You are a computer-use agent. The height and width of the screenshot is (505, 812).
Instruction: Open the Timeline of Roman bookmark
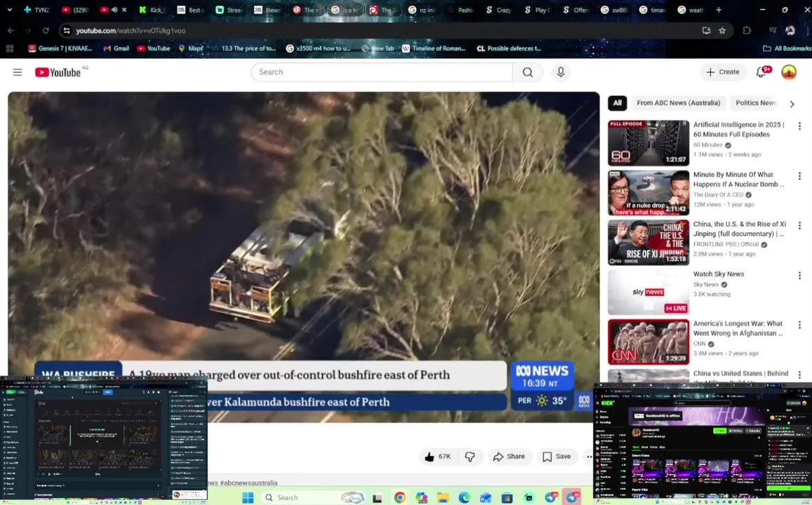pyautogui.click(x=434, y=48)
